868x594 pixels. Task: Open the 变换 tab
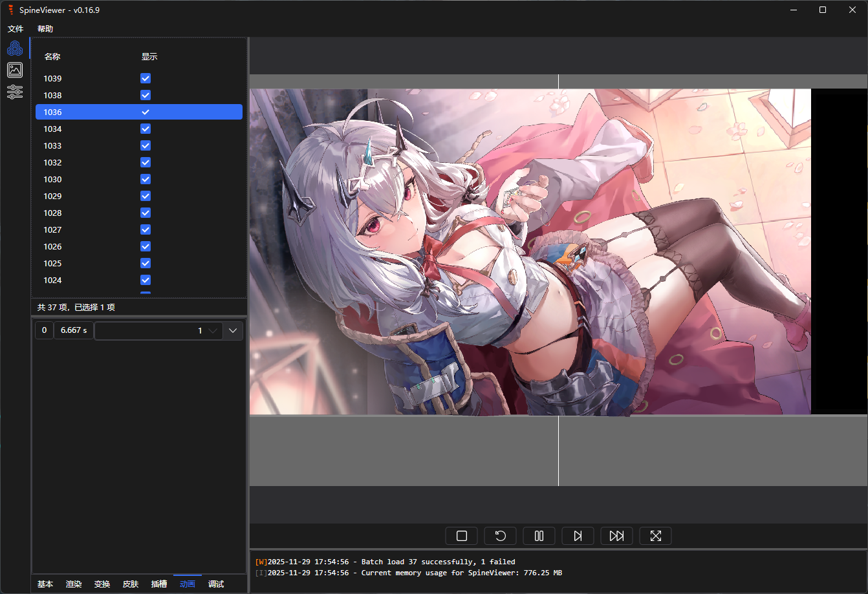click(102, 584)
